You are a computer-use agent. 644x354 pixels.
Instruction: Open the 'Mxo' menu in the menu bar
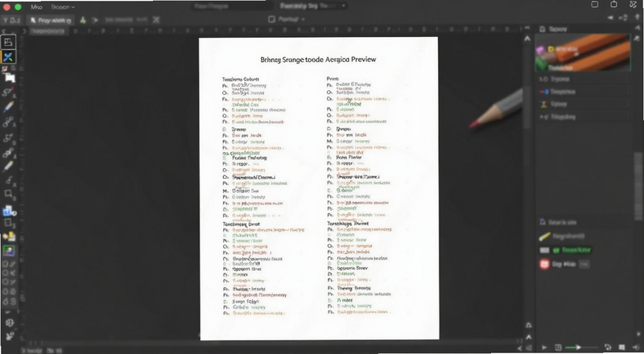point(36,7)
